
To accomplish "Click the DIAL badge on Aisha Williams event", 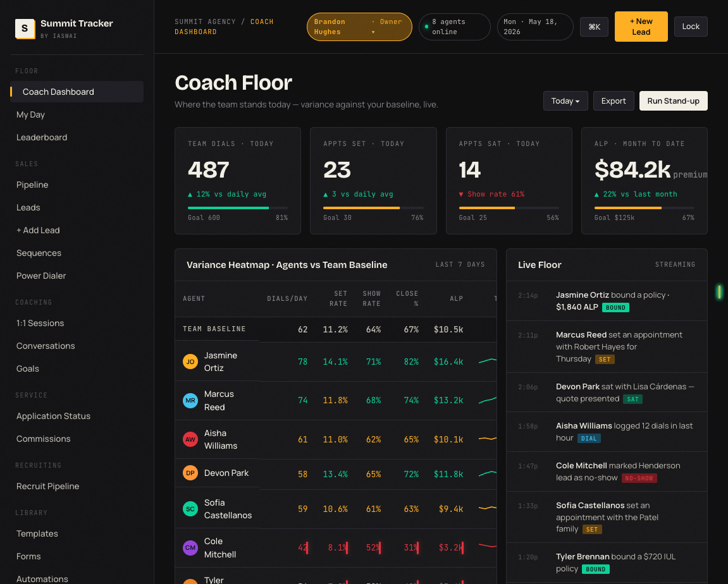I will tap(589, 439).
